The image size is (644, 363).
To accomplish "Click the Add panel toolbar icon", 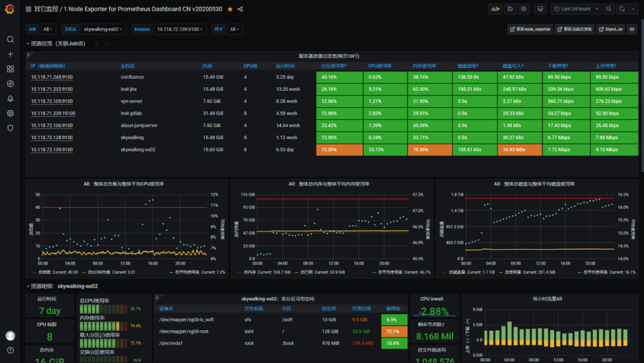I will [496, 9].
